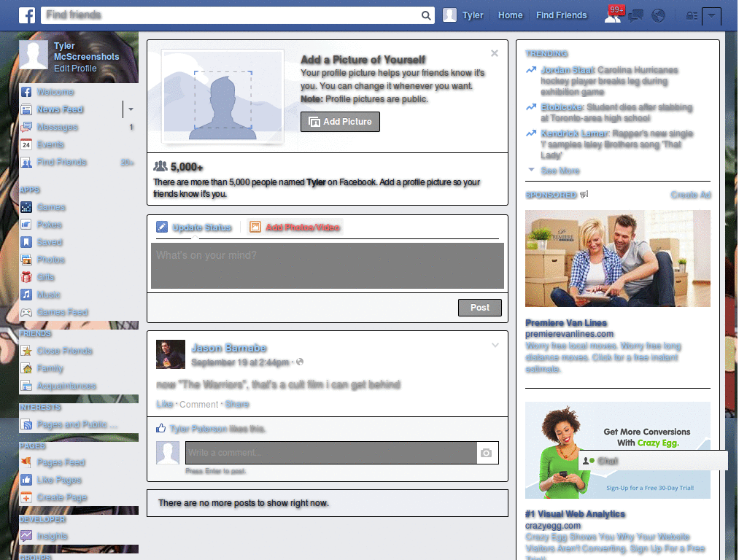
Task: Click Comment under the Jason Barnabe post
Action: (x=198, y=404)
